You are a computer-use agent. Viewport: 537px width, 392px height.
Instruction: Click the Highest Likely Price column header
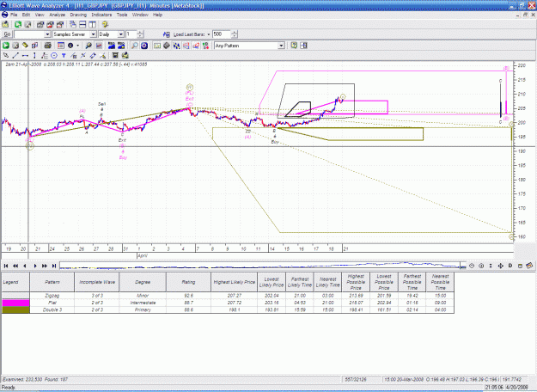[x=235, y=282]
